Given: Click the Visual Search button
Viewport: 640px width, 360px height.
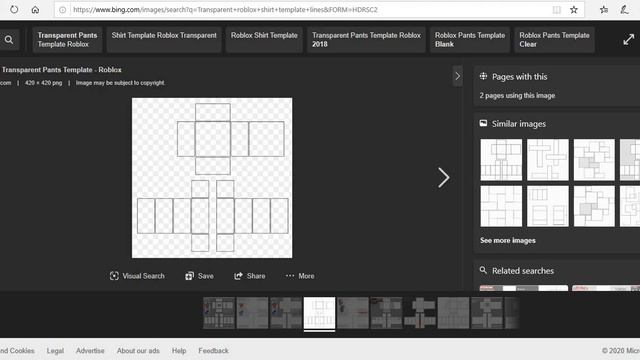Looking at the screenshot, I should (x=137, y=276).
